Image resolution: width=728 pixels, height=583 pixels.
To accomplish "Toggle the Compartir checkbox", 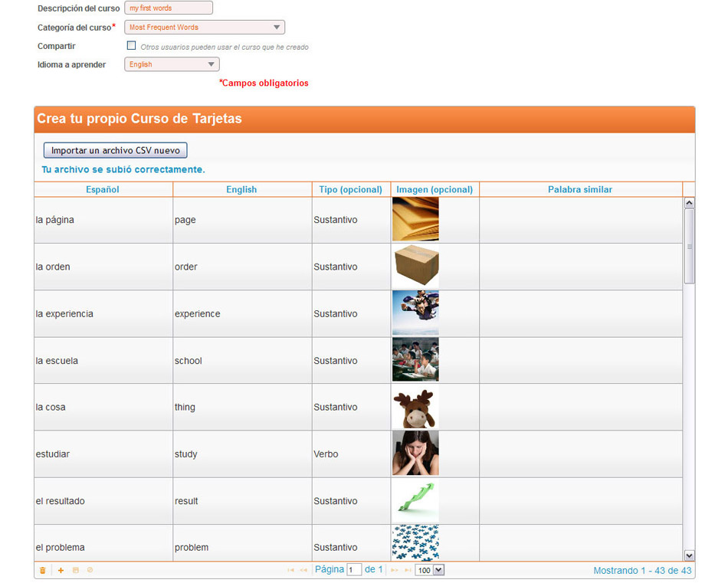I will (131, 46).
